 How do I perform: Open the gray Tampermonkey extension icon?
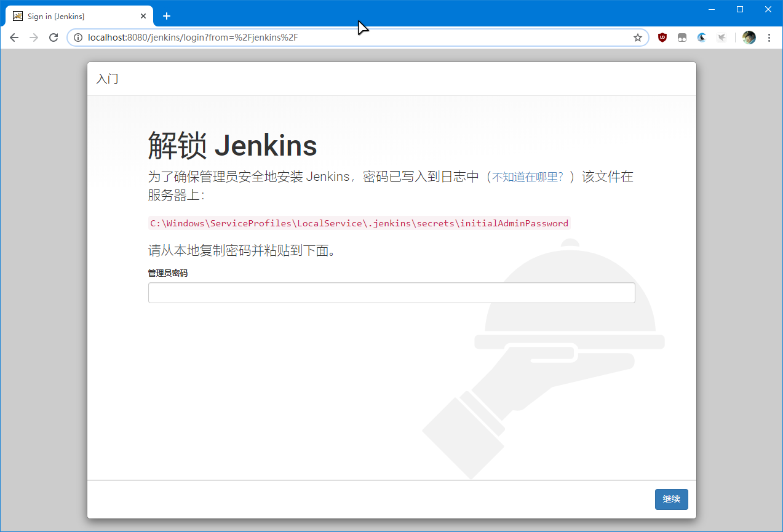click(x=682, y=38)
